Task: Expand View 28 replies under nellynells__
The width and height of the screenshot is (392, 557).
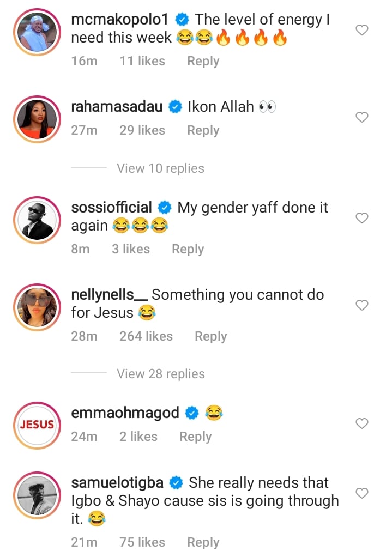Action: pos(160,374)
